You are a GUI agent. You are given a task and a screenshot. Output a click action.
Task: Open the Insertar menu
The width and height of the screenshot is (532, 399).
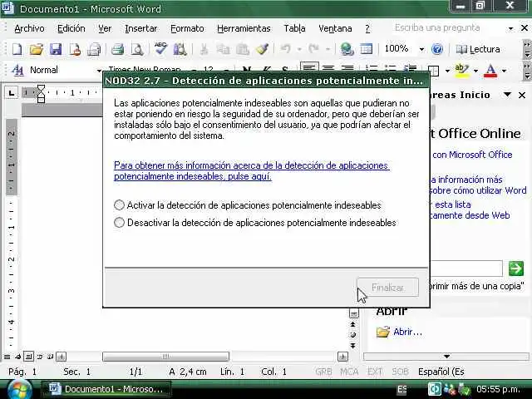141,28
